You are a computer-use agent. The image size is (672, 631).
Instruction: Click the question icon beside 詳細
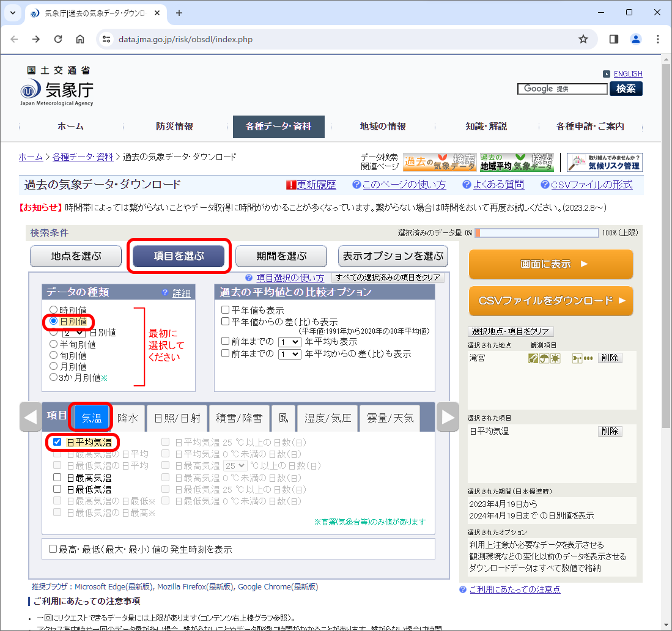165,292
